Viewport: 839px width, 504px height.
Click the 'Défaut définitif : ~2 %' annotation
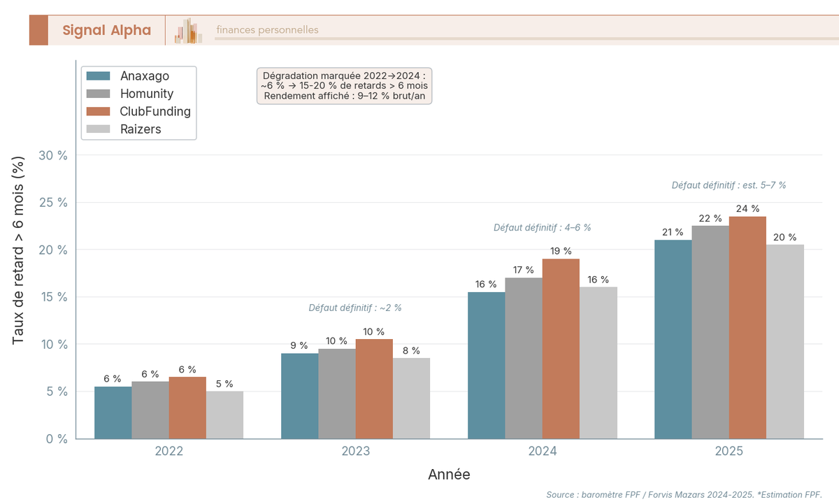click(355, 308)
